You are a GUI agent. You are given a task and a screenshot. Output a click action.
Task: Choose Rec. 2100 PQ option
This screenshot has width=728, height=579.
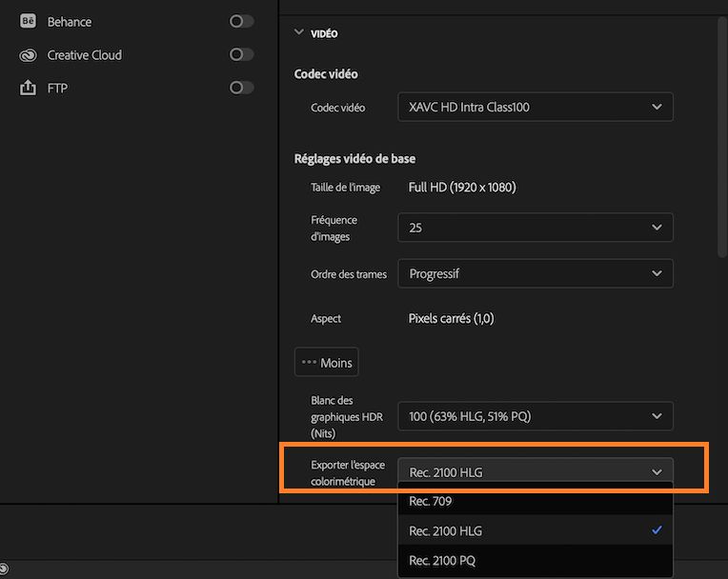pos(536,561)
